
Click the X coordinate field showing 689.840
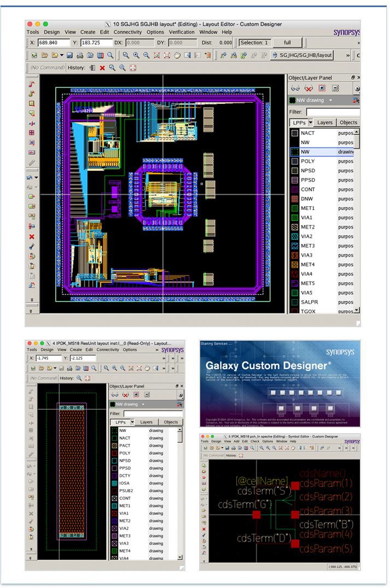point(54,43)
